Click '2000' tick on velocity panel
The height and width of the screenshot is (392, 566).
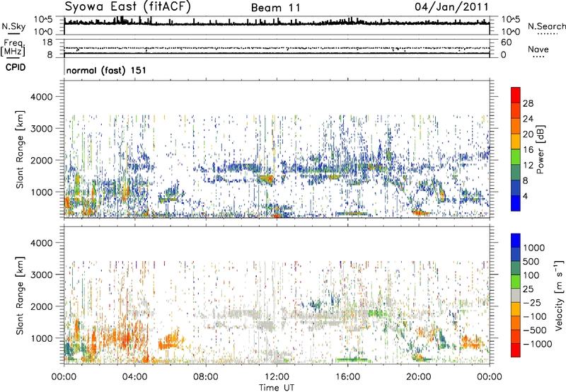coord(42,306)
